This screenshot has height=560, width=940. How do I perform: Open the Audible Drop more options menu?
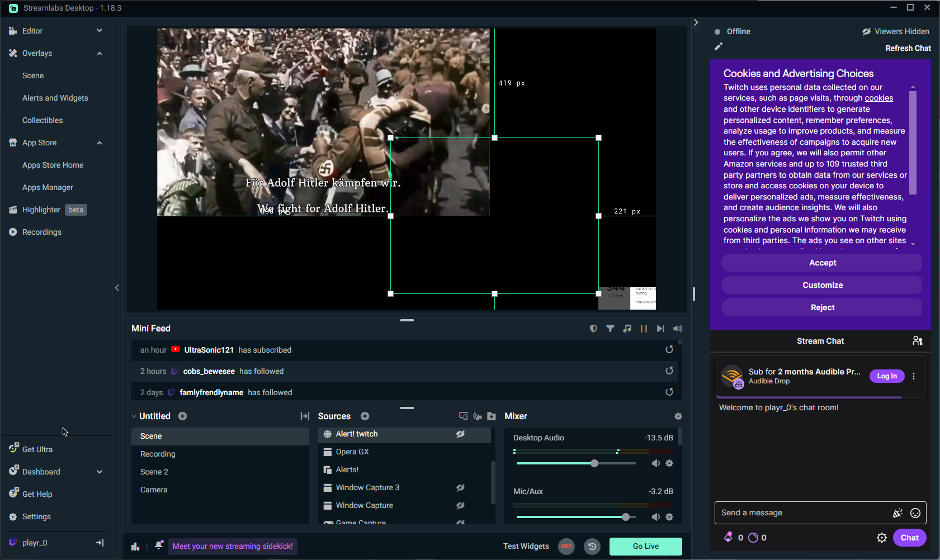click(x=914, y=376)
